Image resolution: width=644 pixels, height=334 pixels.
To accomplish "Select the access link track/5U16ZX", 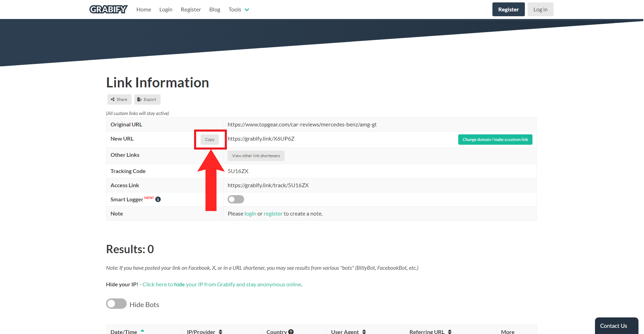I will [268, 185].
